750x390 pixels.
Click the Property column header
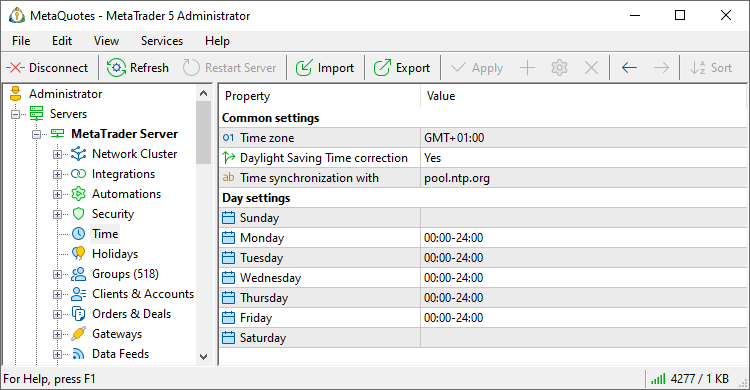[320, 96]
